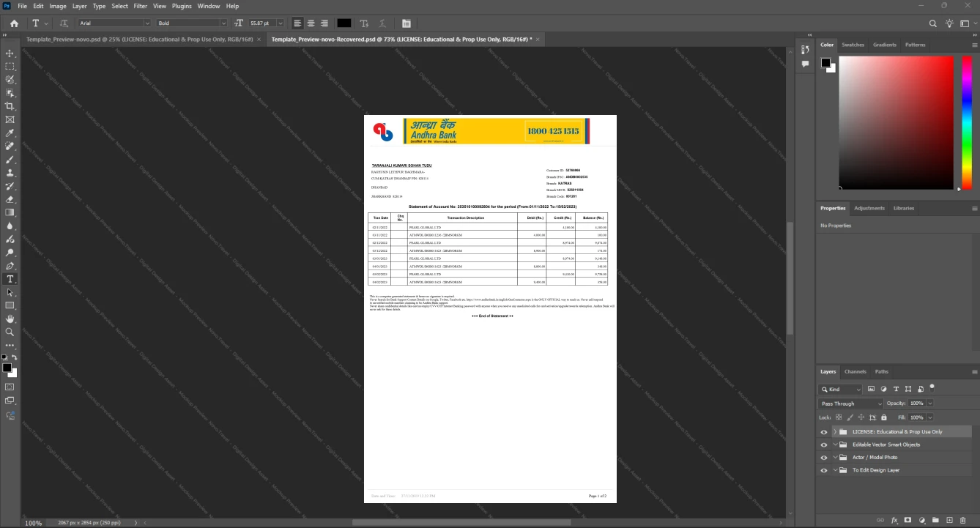This screenshot has height=528, width=980.
Task: Select the Zoom tool in toolbox
Action: click(10, 332)
